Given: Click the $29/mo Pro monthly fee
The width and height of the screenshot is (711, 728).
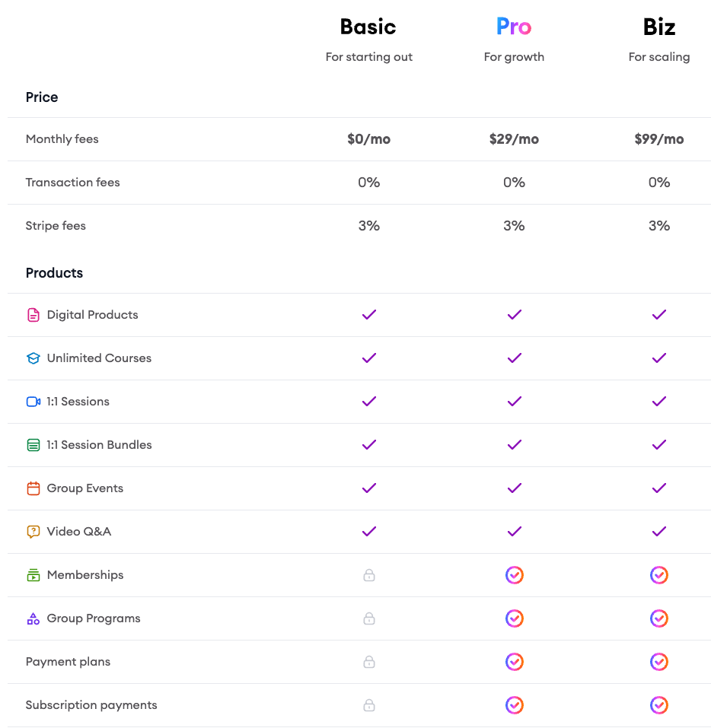Looking at the screenshot, I should [514, 139].
